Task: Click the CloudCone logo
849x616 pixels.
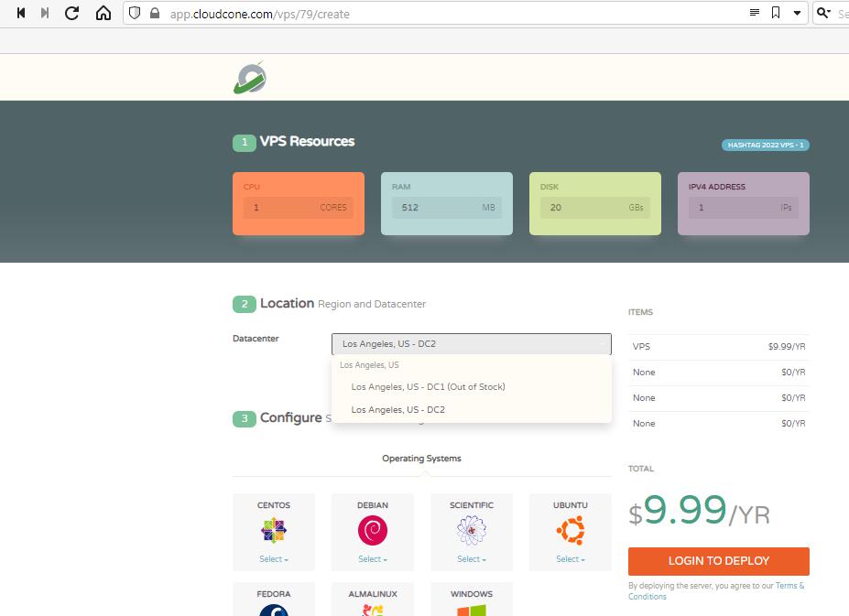Action: click(x=250, y=78)
